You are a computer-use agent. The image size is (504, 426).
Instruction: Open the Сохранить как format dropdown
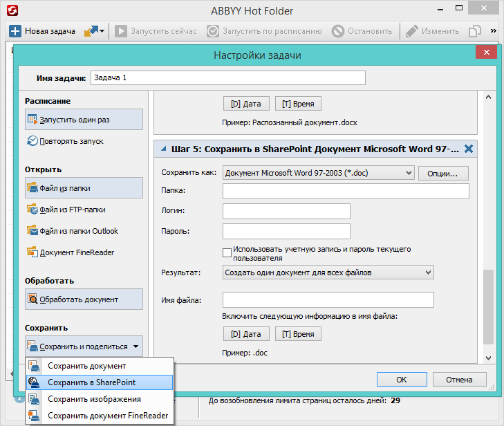(319, 173)
